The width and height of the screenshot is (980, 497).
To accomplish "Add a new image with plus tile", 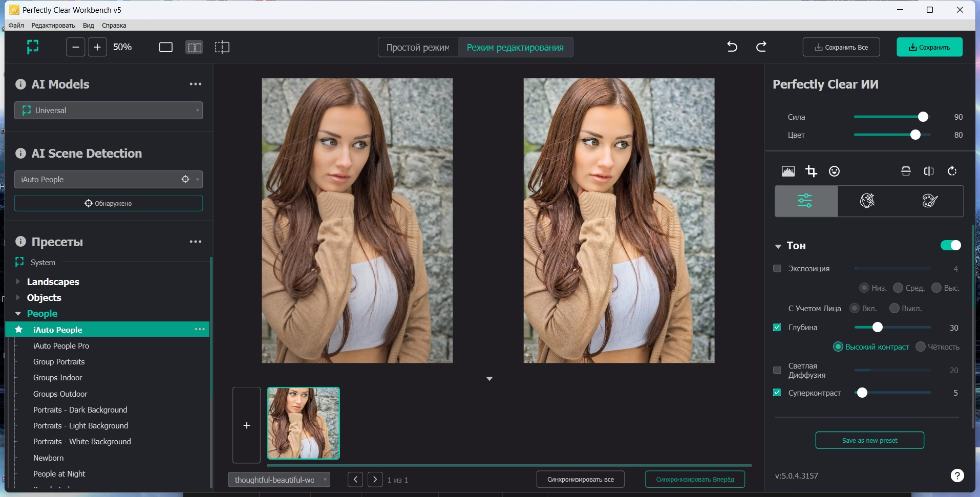I will click(x=247, y=425).
